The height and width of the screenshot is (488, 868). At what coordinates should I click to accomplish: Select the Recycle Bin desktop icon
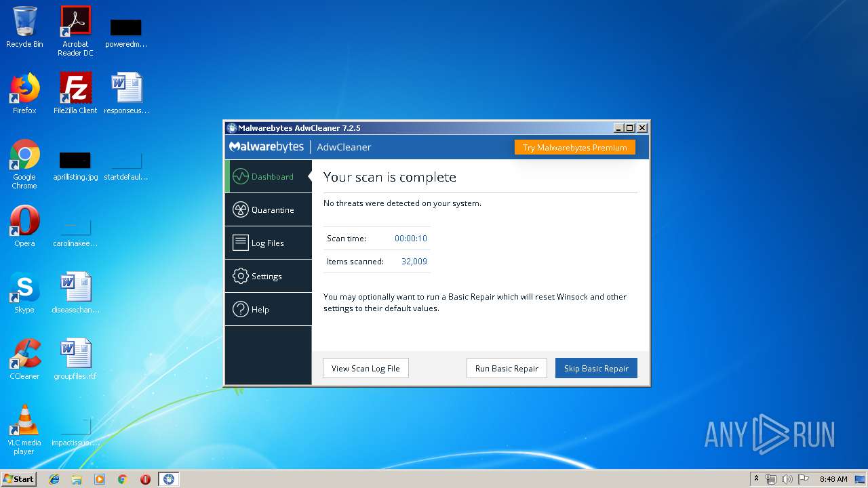24,27
